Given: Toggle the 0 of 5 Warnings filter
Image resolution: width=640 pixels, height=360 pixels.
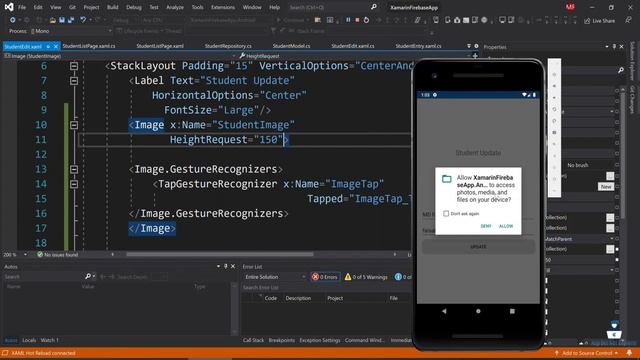Looking at the screenshot, I should 366,277.
